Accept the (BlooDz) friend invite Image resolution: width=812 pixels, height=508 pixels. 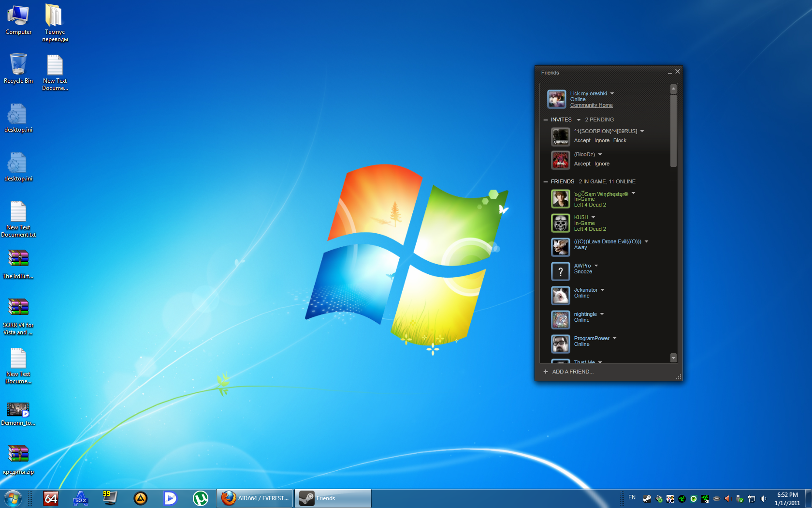(582, 164)
